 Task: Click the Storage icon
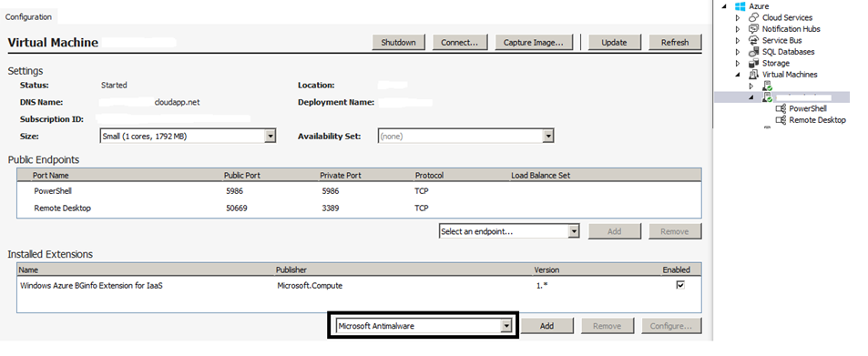point(753,63)
